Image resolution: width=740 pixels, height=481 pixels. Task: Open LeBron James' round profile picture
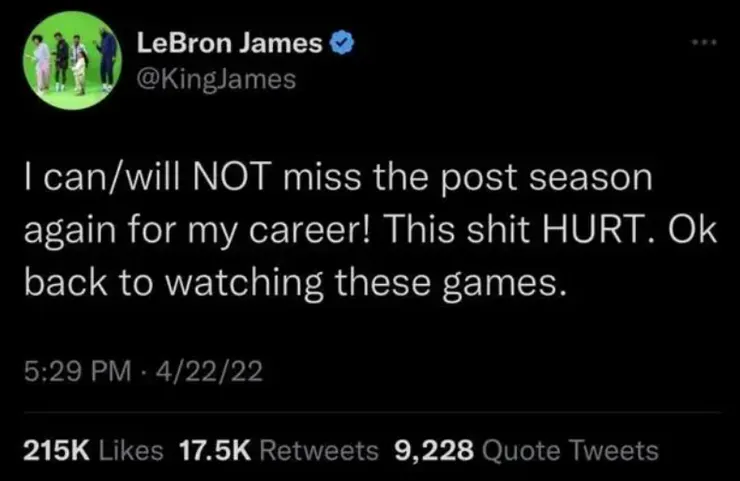[x=72, y=60]
